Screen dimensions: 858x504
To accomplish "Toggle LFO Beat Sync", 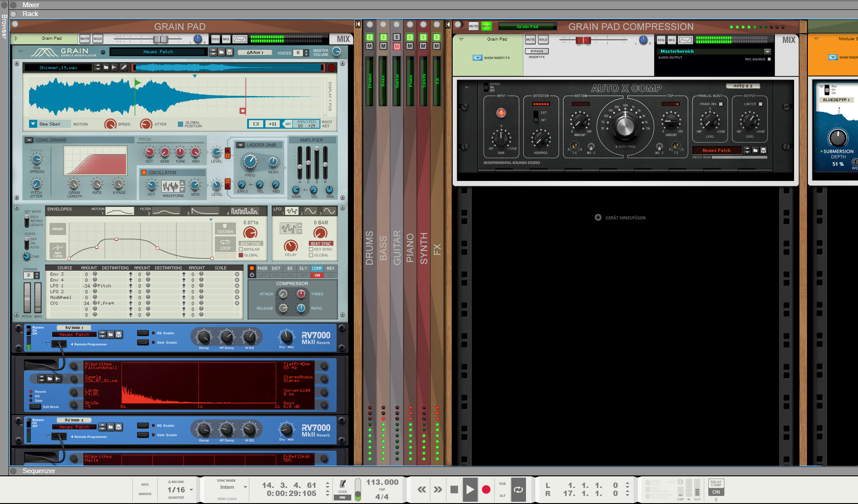I will (321, 244).
